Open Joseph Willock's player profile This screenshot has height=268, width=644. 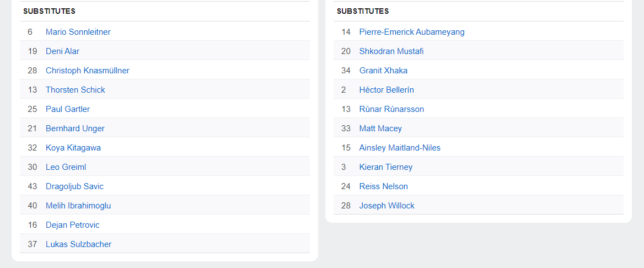387,206
